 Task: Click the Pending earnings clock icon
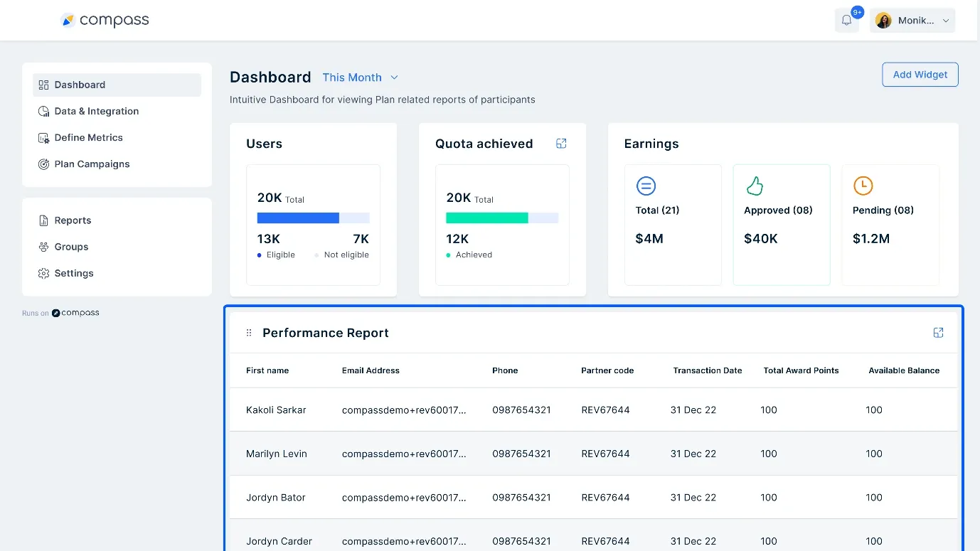pos(863,186)
